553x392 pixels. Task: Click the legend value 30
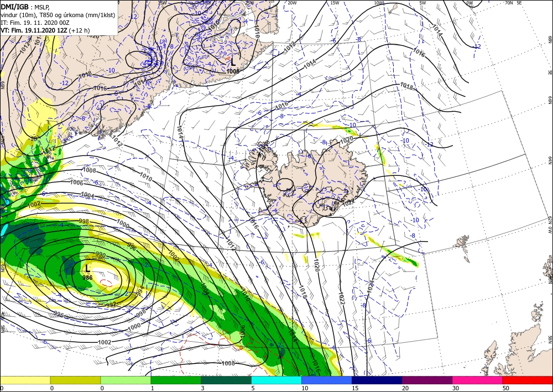455,389
